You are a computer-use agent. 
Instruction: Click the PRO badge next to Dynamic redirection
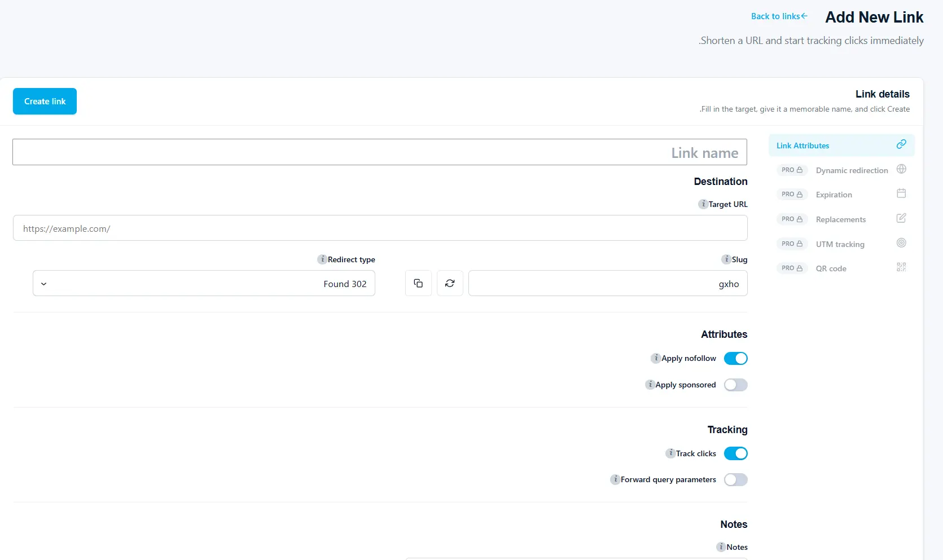(792, 170)
